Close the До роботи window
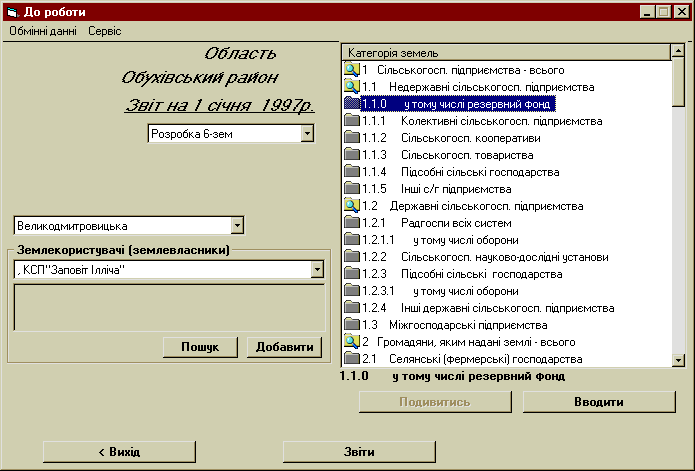 [x=682, y=12]
